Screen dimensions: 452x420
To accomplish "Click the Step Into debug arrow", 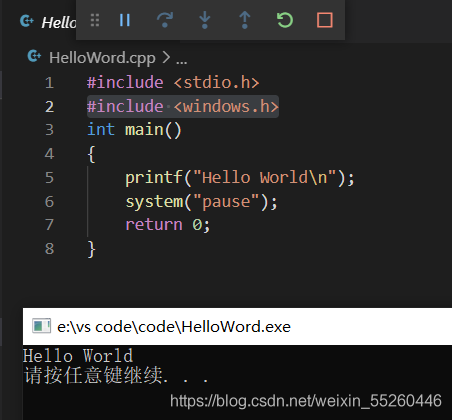I will (205, 20).
